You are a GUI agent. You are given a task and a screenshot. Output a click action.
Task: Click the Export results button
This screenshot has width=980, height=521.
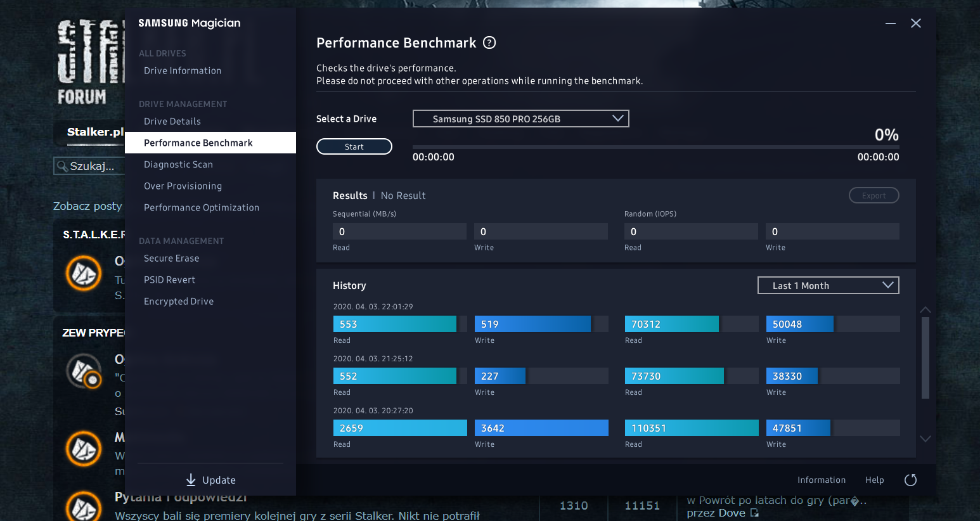(874, 195)
